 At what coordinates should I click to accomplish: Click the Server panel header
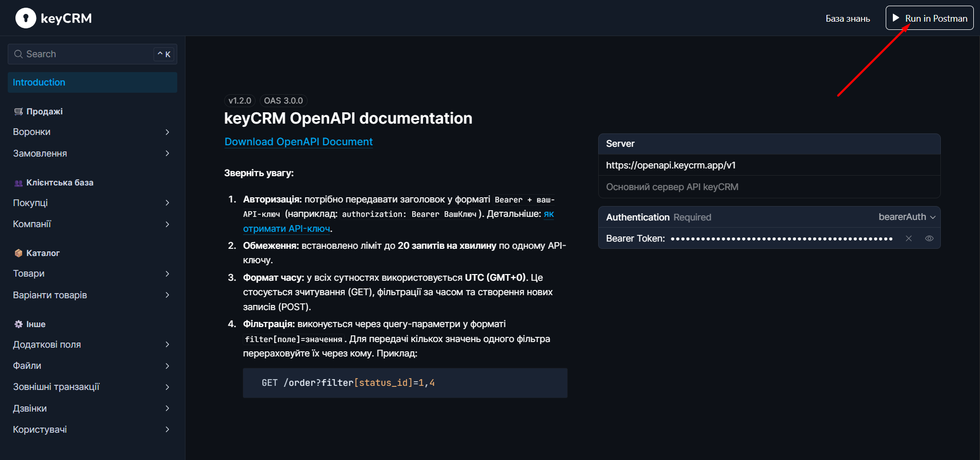769,144
